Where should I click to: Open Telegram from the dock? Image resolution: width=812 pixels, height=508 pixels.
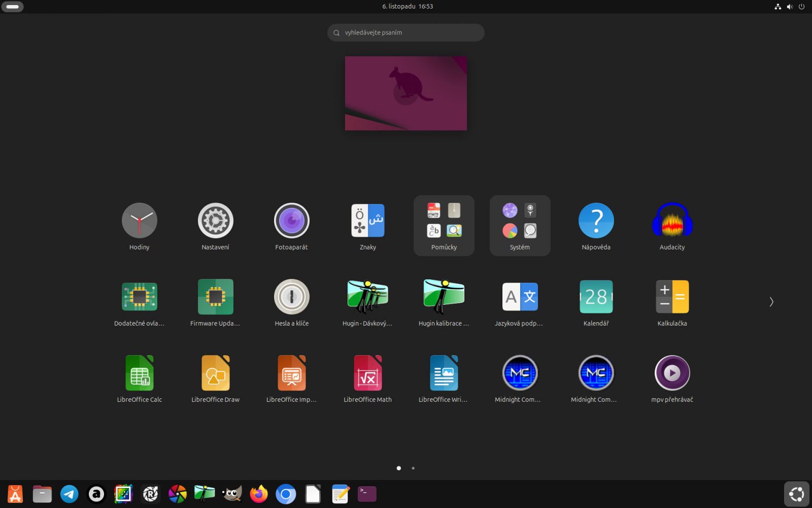[70, 494]
